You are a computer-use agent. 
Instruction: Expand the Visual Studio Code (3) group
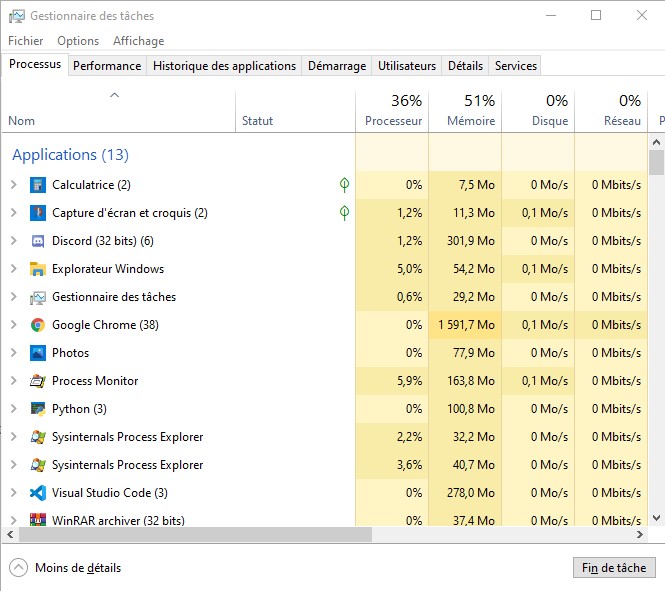[x=14, y=492]
